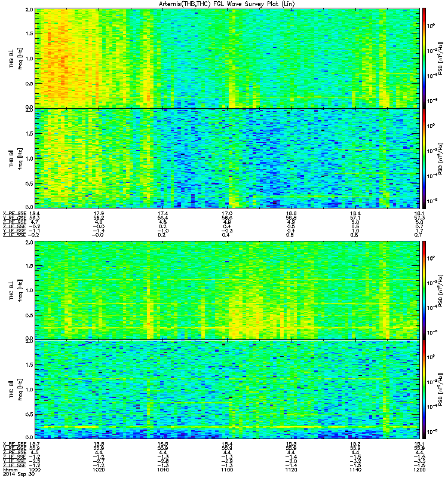Click the '1.5' frequency tick of the THB B⊥ panel
Viewport: 448px width, 478px height.
pos(29,33)
